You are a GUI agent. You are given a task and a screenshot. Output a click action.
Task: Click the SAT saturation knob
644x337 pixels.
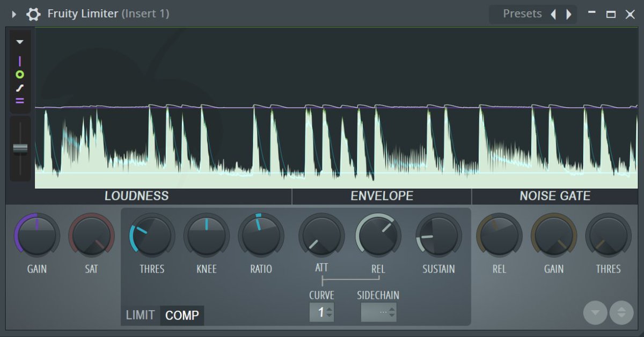coord(92,236)
